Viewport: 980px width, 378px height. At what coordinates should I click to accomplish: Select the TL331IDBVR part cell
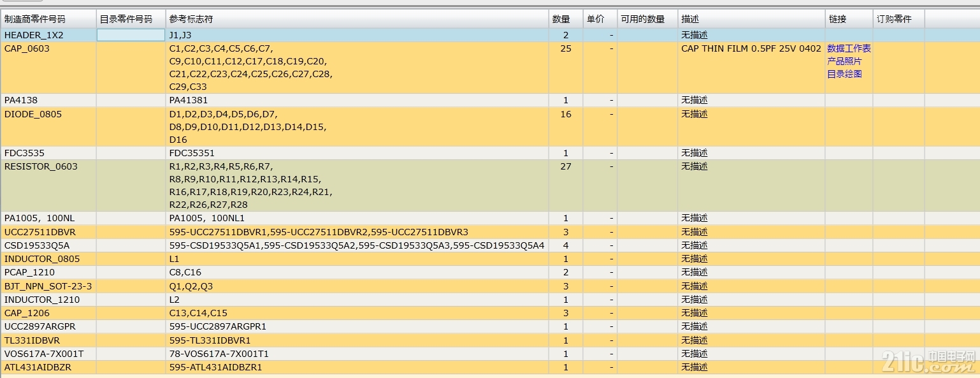[48, 340]
